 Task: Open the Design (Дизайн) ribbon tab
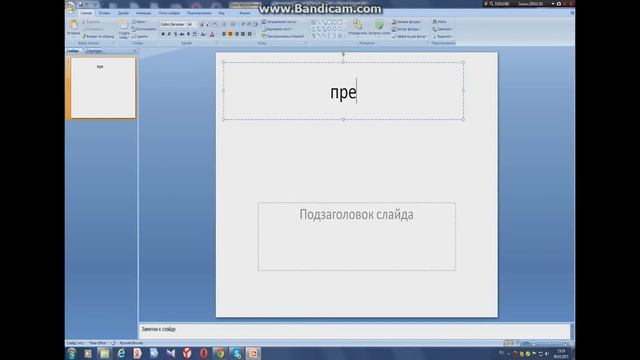coord(123,13)
